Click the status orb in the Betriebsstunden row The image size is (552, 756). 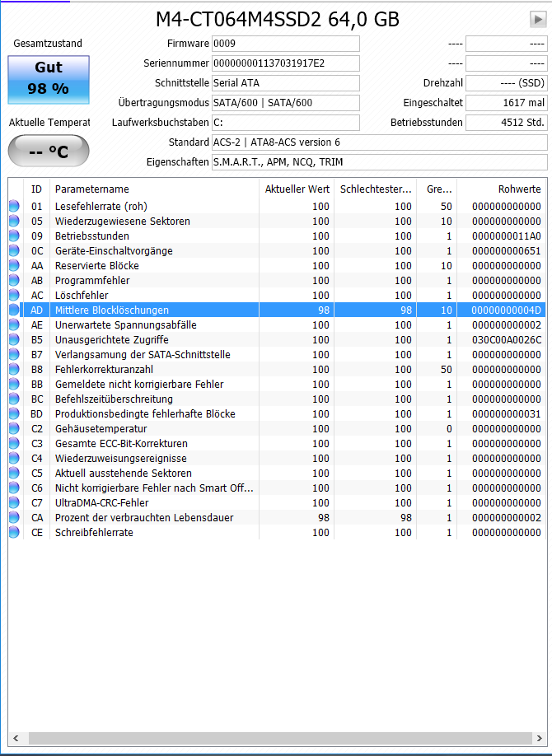(14, 236)
